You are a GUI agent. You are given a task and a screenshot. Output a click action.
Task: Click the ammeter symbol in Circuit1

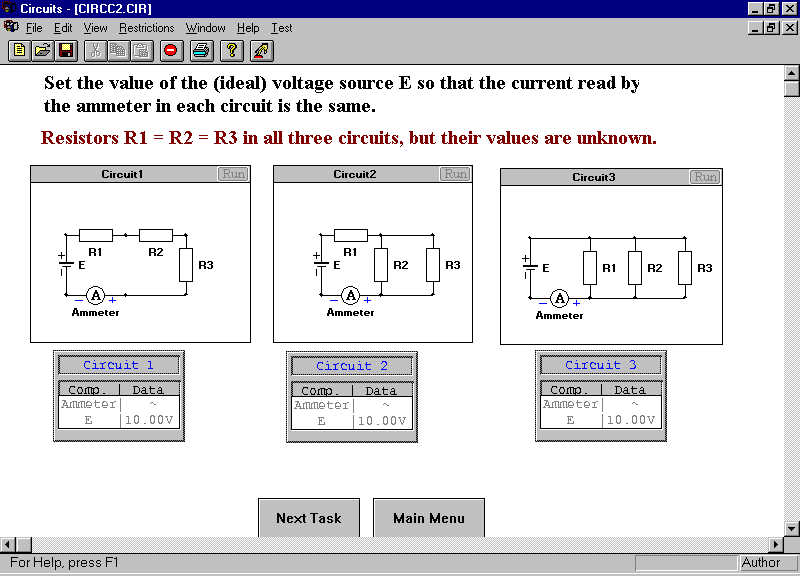click(95, 296)
